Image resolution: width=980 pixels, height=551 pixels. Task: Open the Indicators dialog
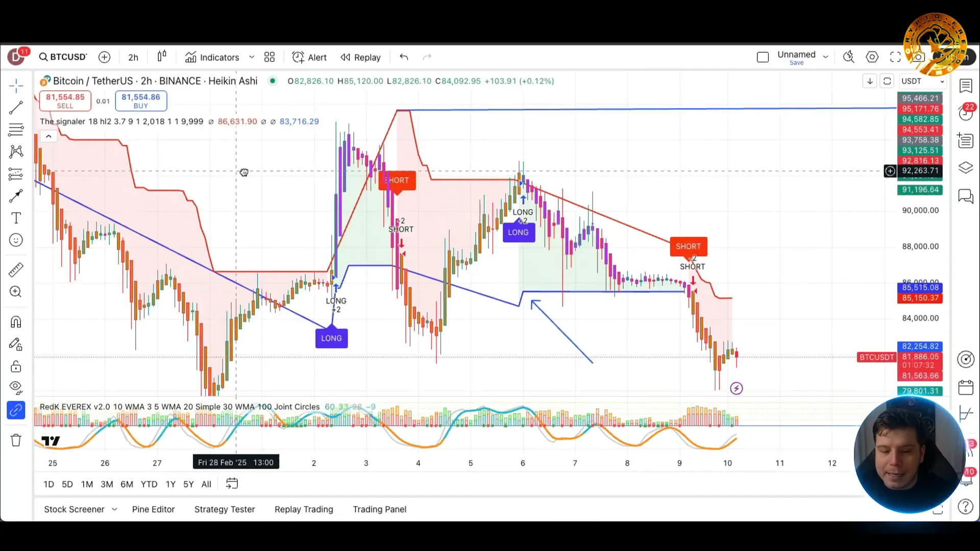pyautogui.click(x=212, y=57)
